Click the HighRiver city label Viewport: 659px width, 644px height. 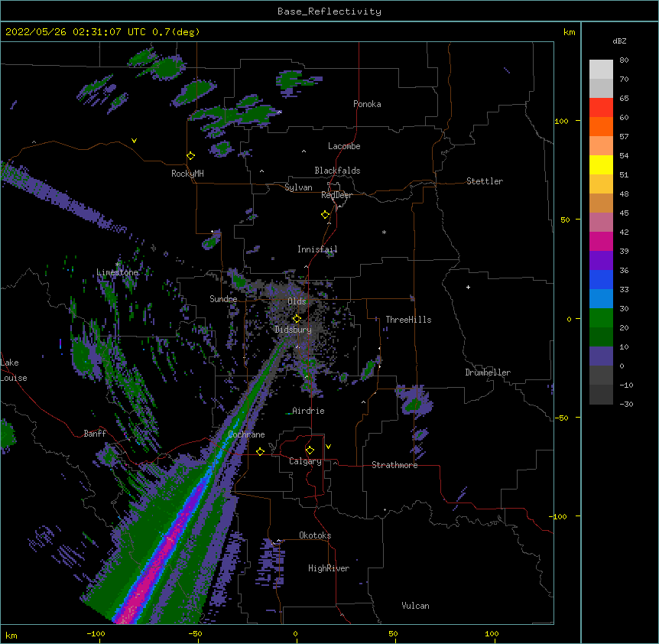coord(329,568)
